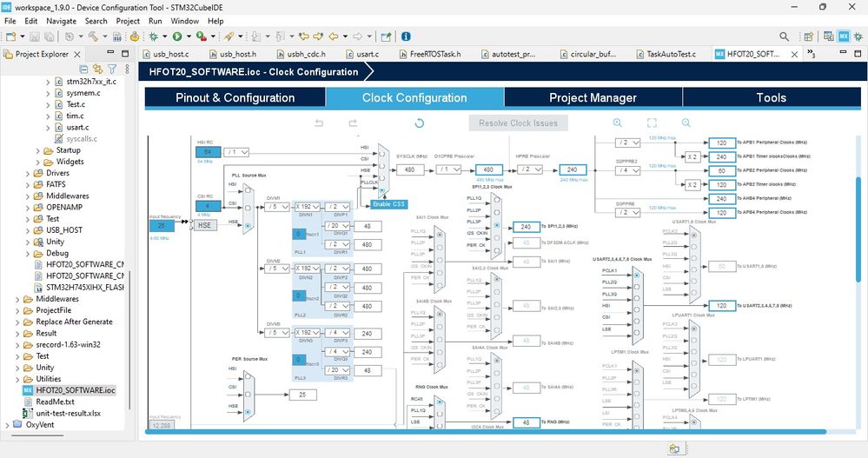Click the undo arrow above clock diagram
The image size is (868, 458).
coord(319,123)
